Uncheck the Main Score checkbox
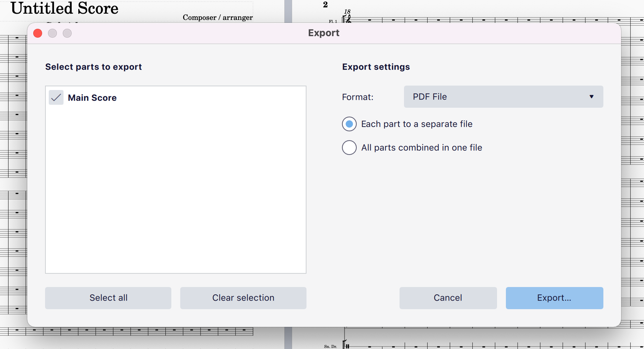 point(56,98)
